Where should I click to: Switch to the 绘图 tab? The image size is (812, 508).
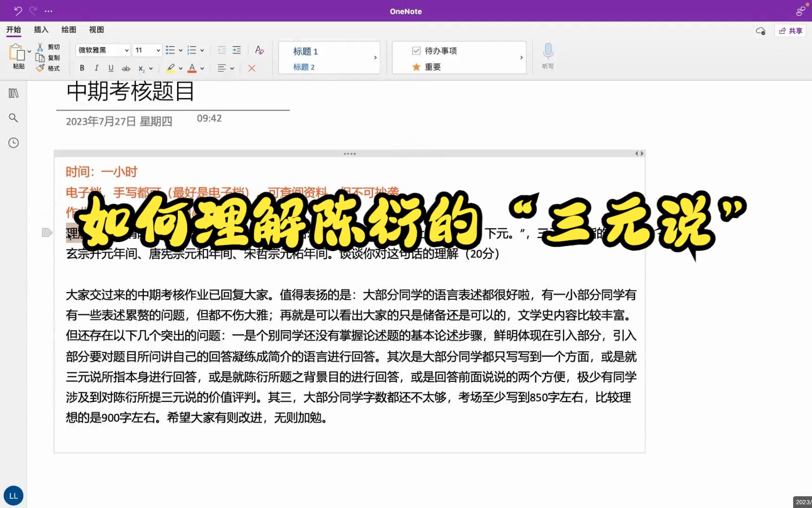(69, 30)
